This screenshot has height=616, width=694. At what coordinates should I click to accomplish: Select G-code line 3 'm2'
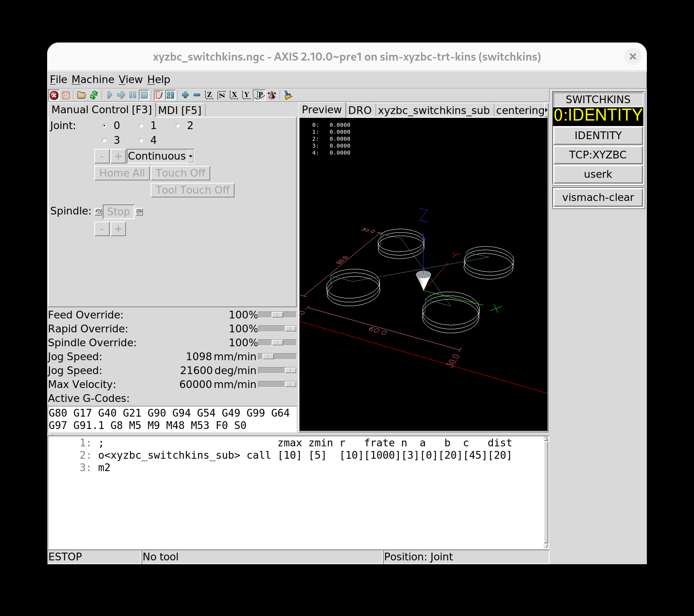104,468
